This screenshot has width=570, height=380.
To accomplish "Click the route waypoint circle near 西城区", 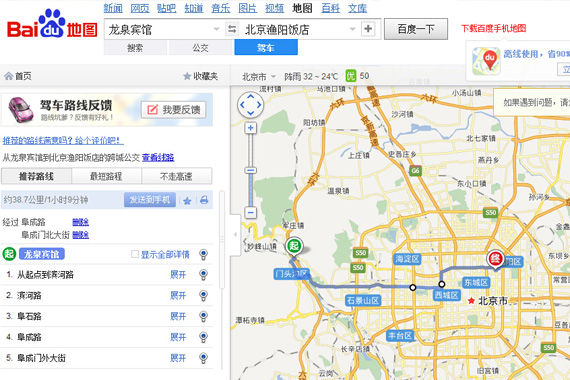I will [442, 284].
